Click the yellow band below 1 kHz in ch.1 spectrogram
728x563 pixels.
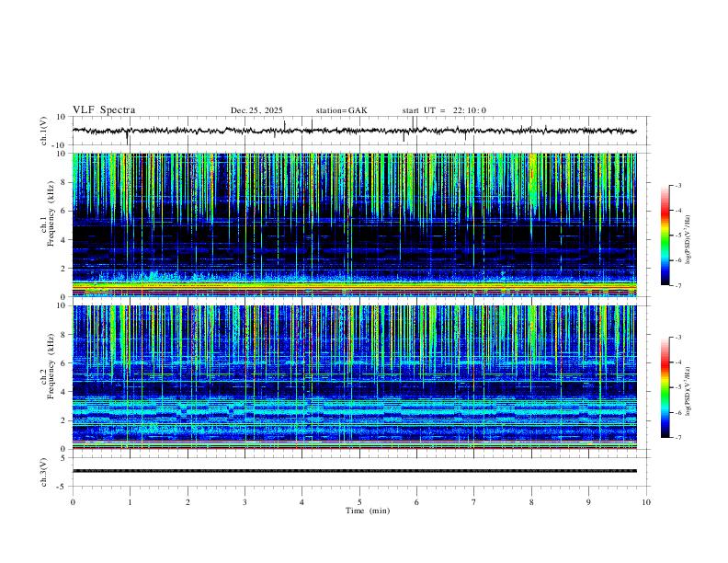[354, 285]
